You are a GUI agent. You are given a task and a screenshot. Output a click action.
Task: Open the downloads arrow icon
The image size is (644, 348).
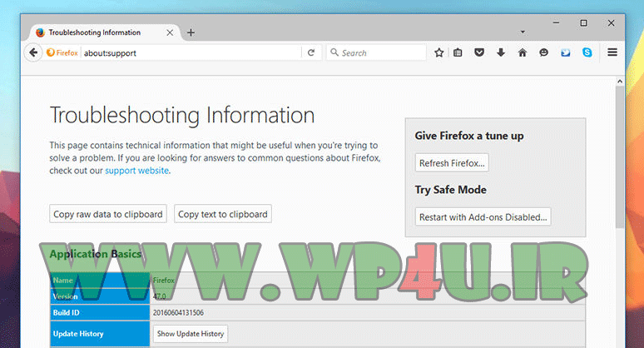pyautogui.click(x=501, y=52)
